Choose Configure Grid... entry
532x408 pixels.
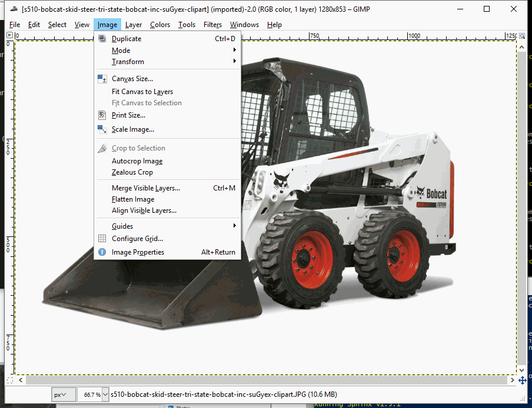click(x=168, y=239)
